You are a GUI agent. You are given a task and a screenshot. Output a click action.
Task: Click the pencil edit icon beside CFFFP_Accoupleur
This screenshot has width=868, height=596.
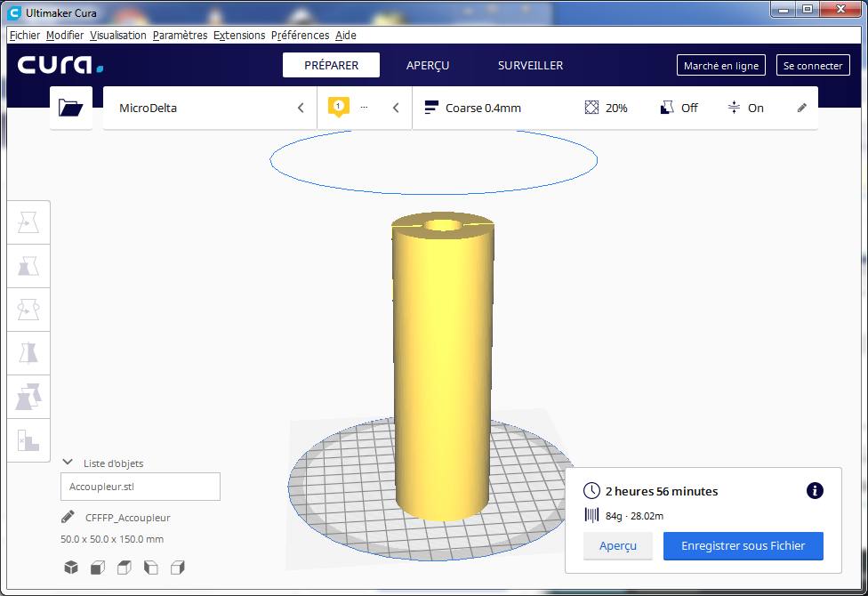pyautogui.click(x=68, y=518)
